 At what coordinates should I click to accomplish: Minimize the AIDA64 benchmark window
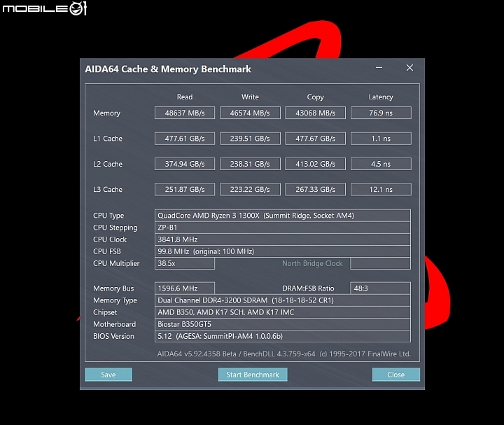pos(379,68)
